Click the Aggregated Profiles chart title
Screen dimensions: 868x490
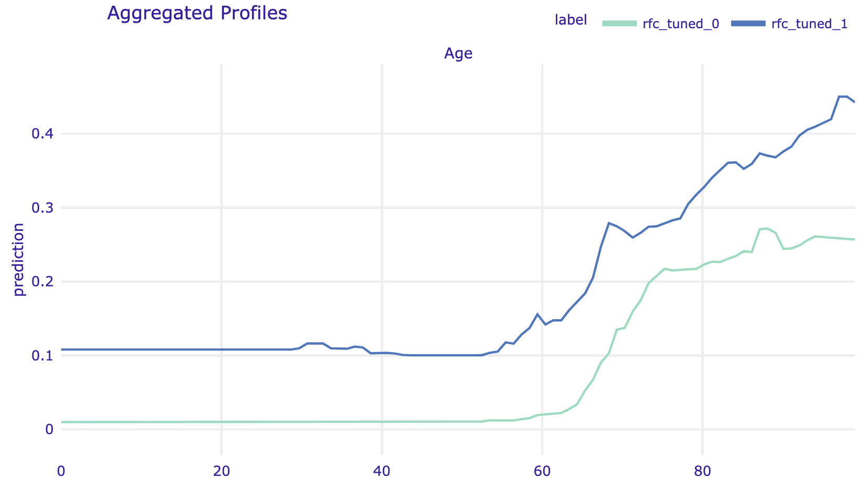(197, 13)
